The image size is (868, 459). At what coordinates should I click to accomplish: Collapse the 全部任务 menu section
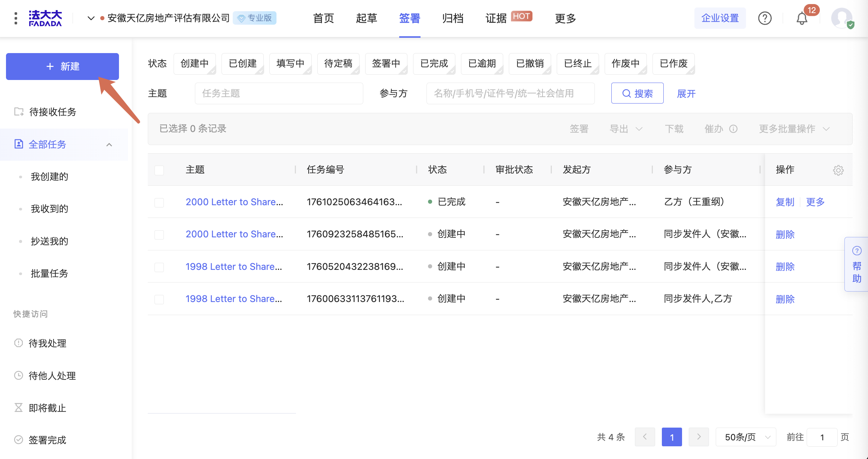pos(109,145)
